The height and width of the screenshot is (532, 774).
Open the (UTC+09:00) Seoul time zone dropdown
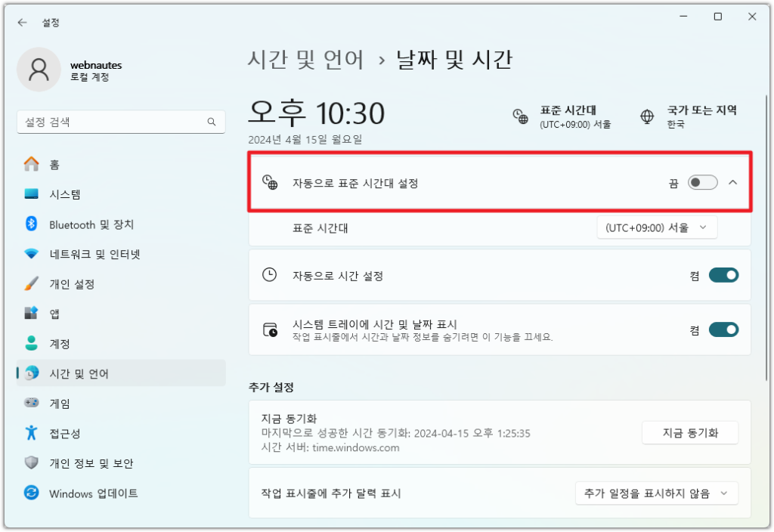tap(657, 227)
